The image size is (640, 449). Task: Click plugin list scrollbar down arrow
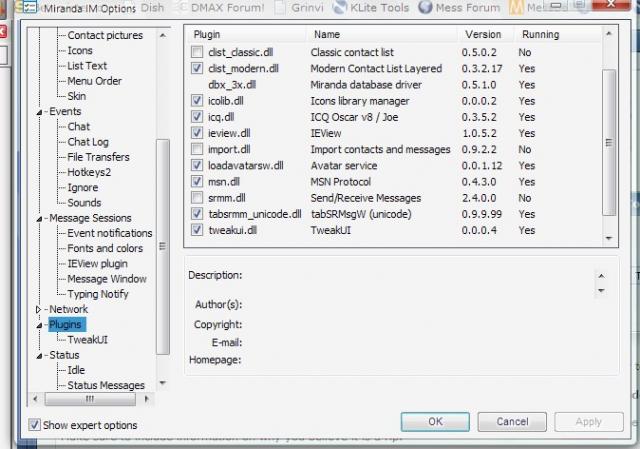pyautogui.click(x=609, y=238)
